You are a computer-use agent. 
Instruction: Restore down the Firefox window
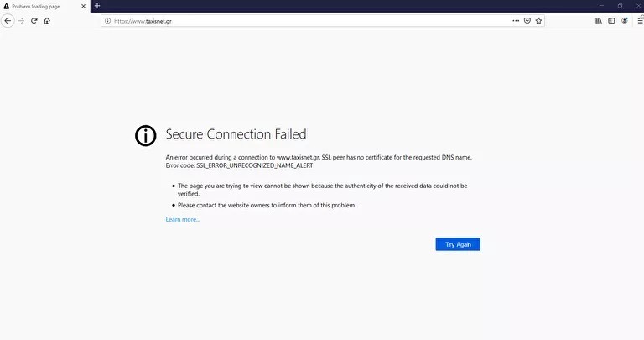[620, 6]
